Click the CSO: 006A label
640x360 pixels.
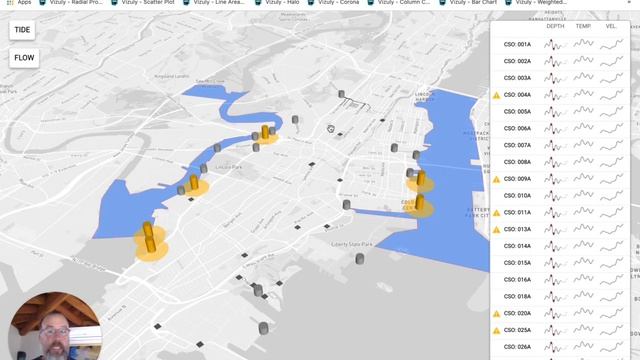(517, 129)
